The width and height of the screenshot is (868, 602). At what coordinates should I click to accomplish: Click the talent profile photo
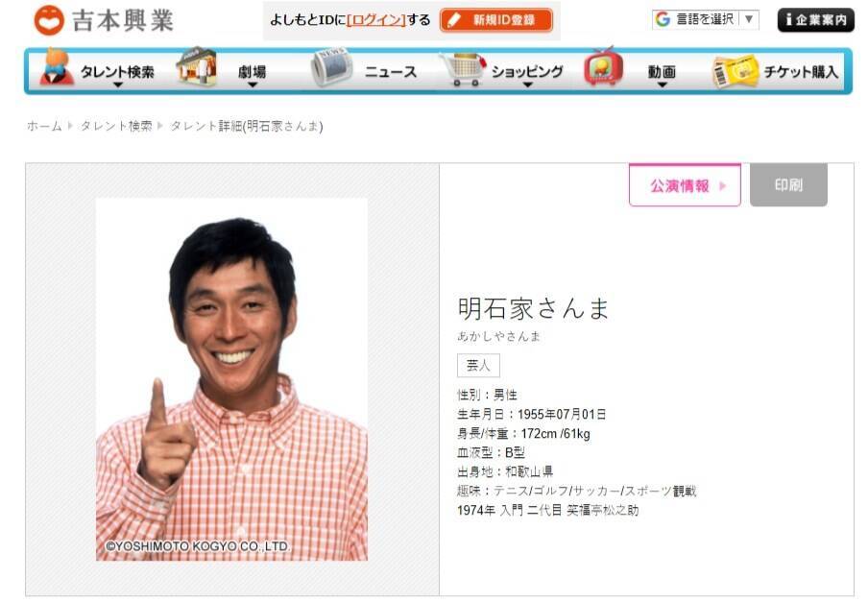(232, 379)
